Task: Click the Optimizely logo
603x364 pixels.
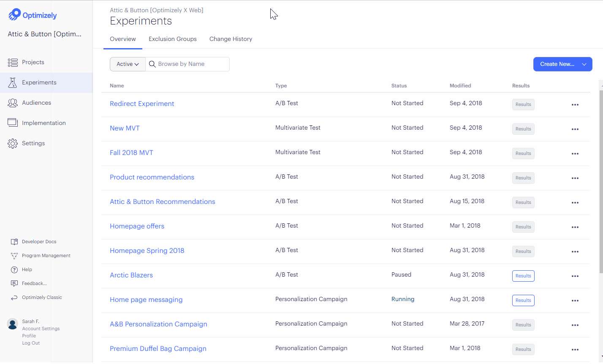Action: coord(33,15)
